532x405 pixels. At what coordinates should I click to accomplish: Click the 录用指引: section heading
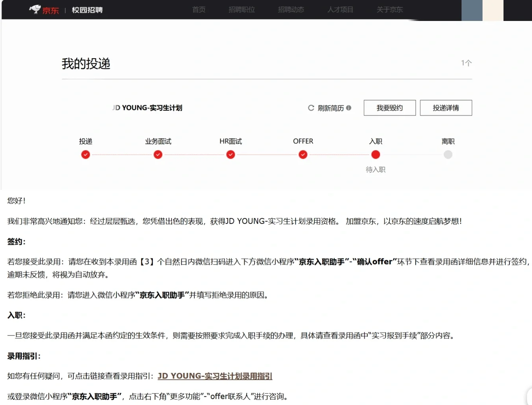pos(24,356)
